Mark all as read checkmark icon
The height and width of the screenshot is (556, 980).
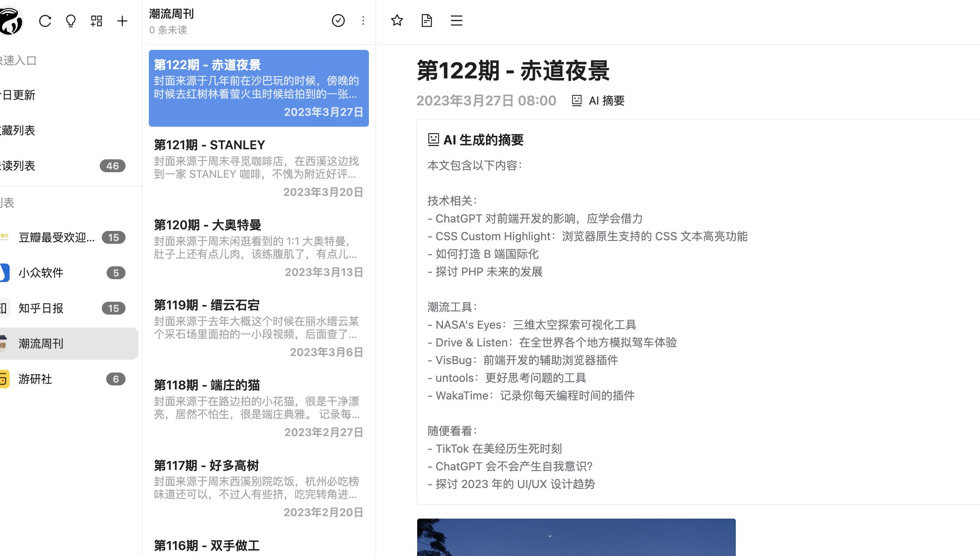[x=338, y=21]
